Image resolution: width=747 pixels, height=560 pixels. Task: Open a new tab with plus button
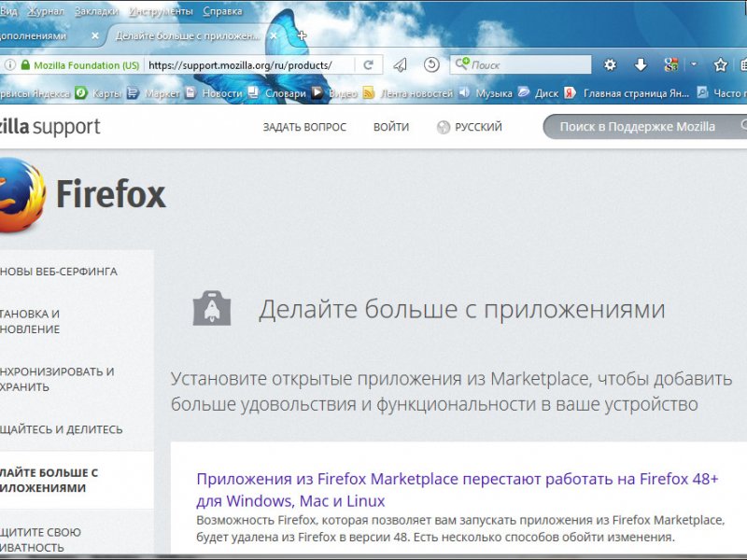tap(302, 35)
